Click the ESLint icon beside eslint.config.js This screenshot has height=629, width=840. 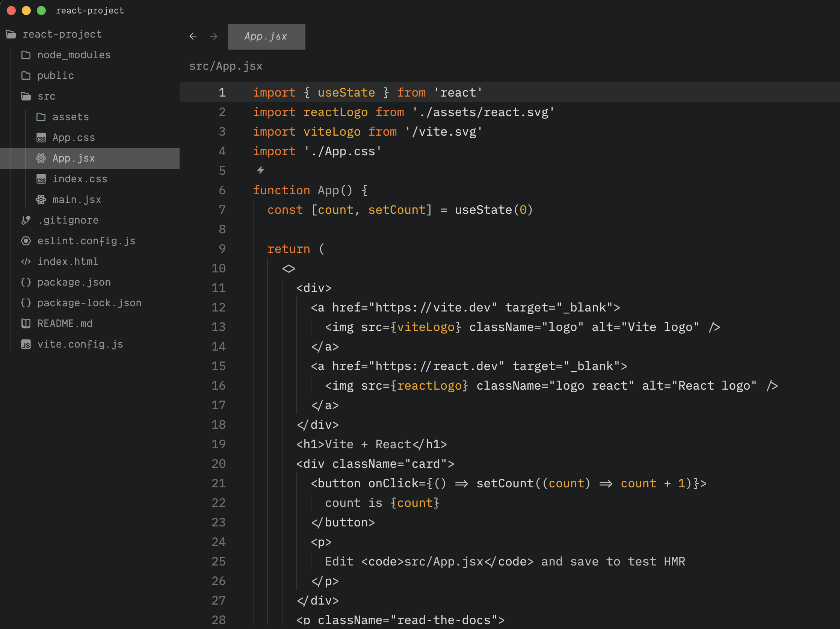[x=26, y=241]
